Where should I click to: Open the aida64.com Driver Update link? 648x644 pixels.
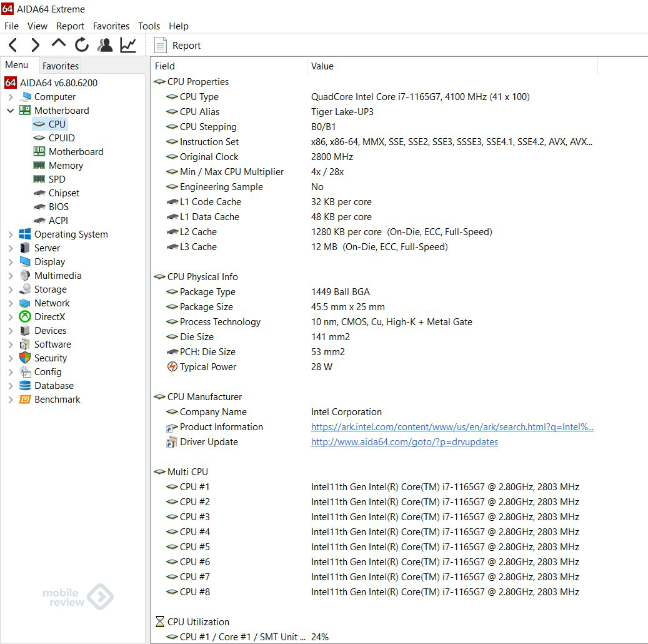point(404,442)
